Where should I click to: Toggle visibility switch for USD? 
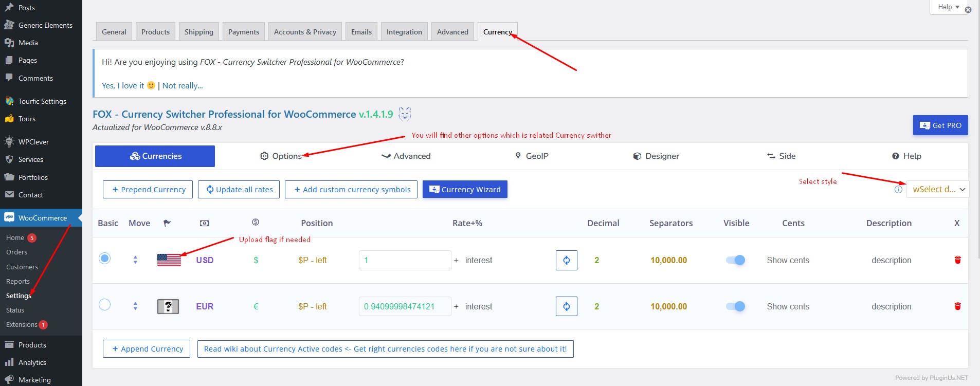(x=735, y=260)
